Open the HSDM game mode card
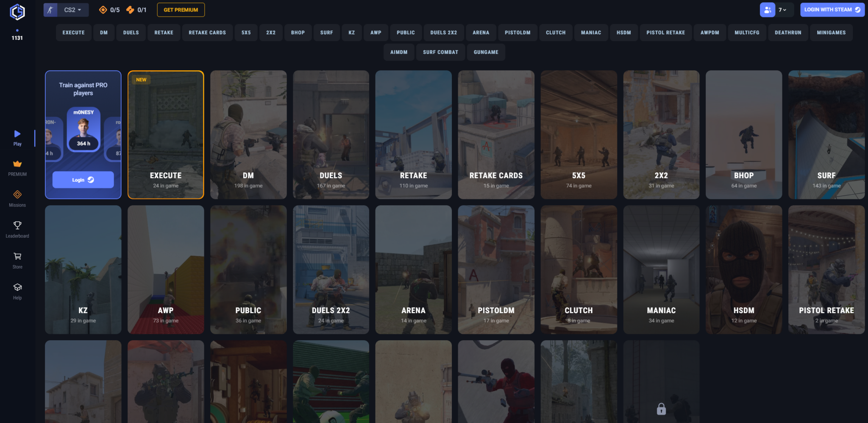The width and height of the screenshot is (868, 423). coord(744,270)
